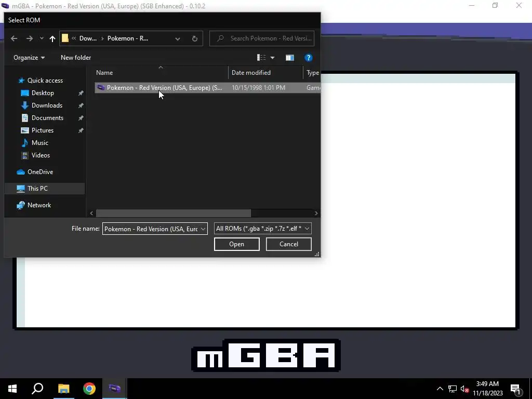Screen dimensions: 532x399
Task: Open Pictures in the sidebar
Action: click(43, 130)
